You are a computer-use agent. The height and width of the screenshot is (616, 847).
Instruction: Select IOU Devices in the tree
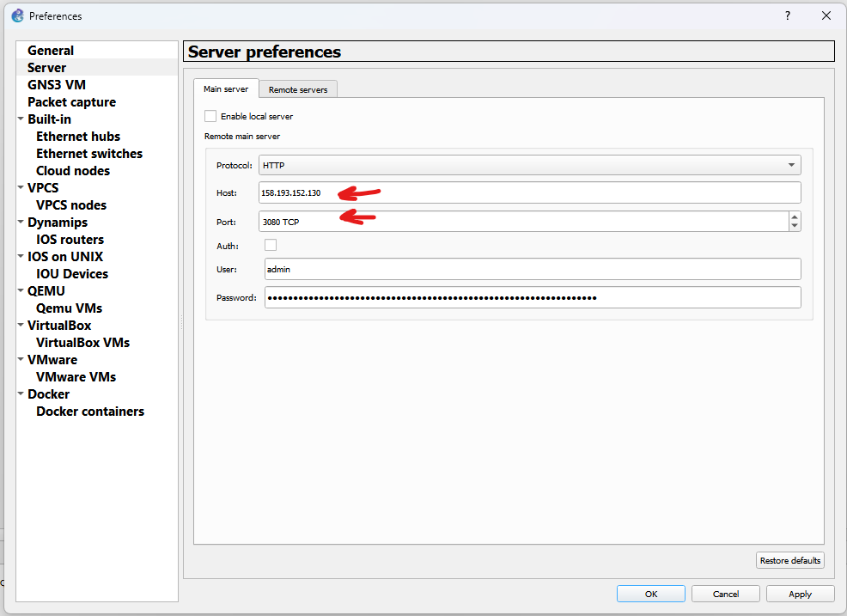[x=72, y=274]
